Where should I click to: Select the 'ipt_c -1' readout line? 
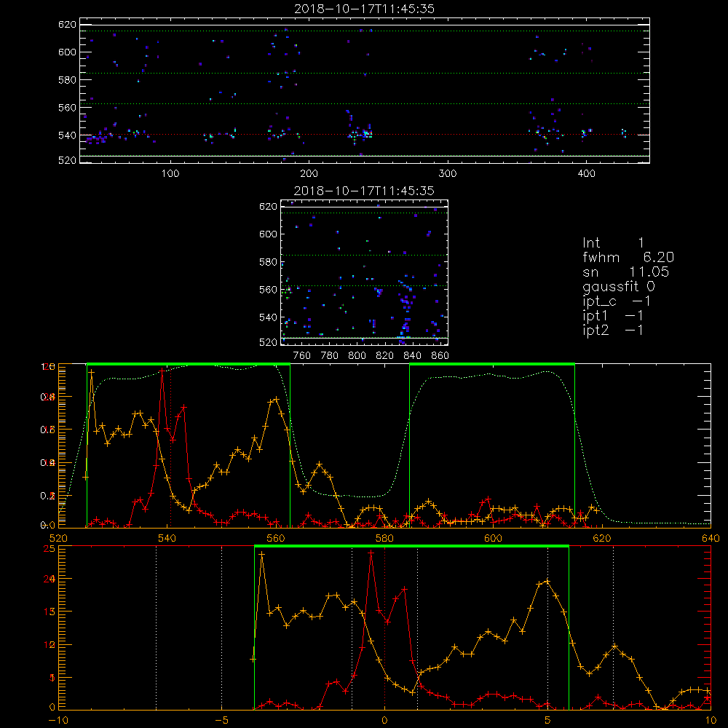pos(617,301)
